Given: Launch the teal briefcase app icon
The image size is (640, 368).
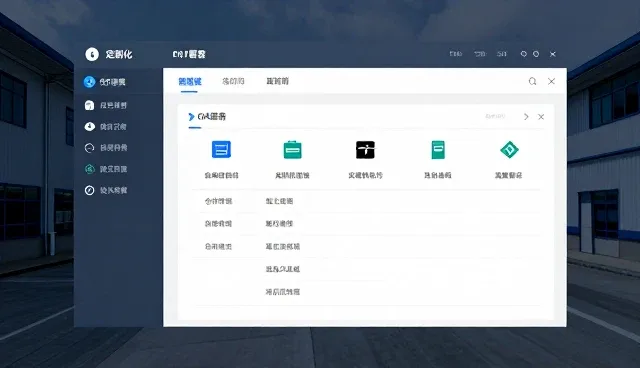Looking at the screenshot, I should (293, 150).
